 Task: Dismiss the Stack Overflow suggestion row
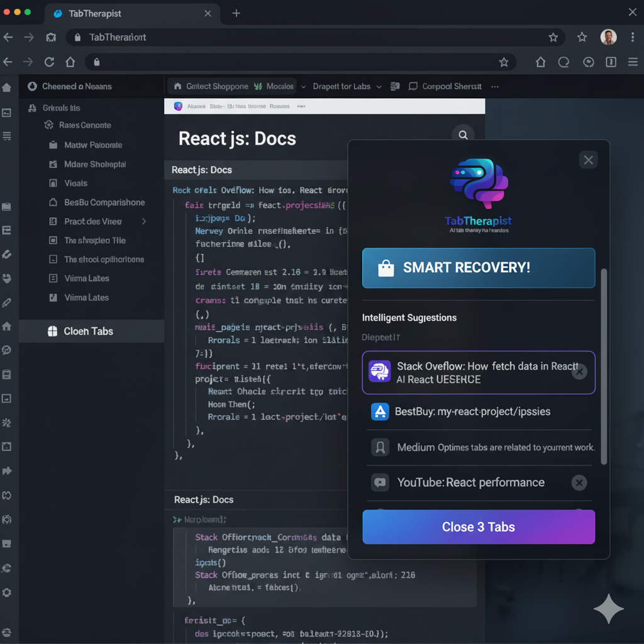click(579, 372)
